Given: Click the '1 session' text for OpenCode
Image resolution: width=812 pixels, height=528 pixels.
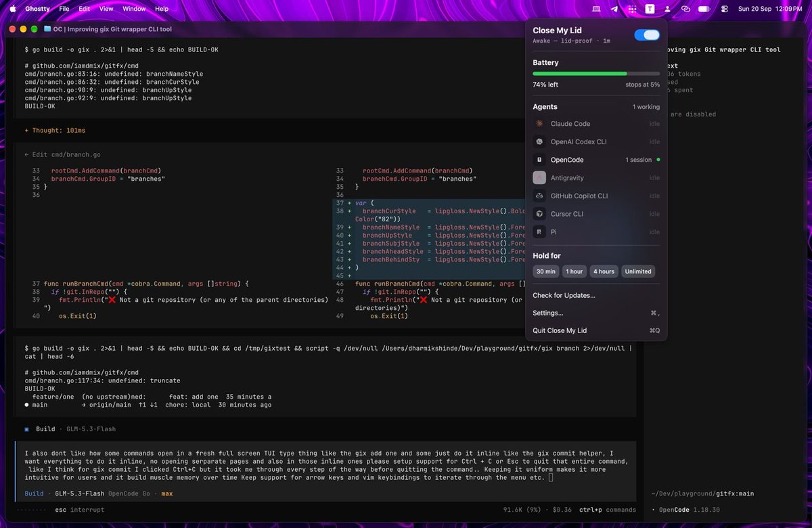Looking at the screenshot, I should click(639, 160).
